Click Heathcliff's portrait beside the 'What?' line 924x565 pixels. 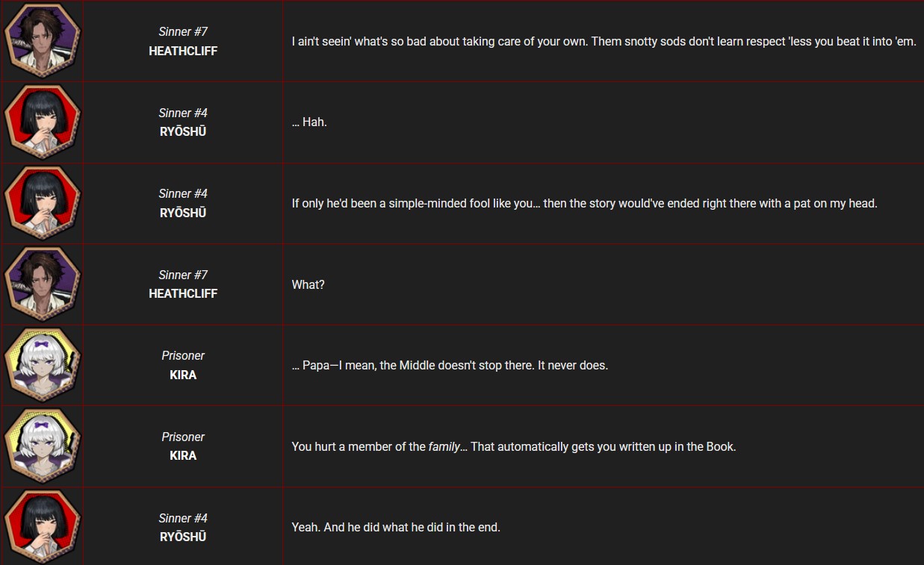42,284
